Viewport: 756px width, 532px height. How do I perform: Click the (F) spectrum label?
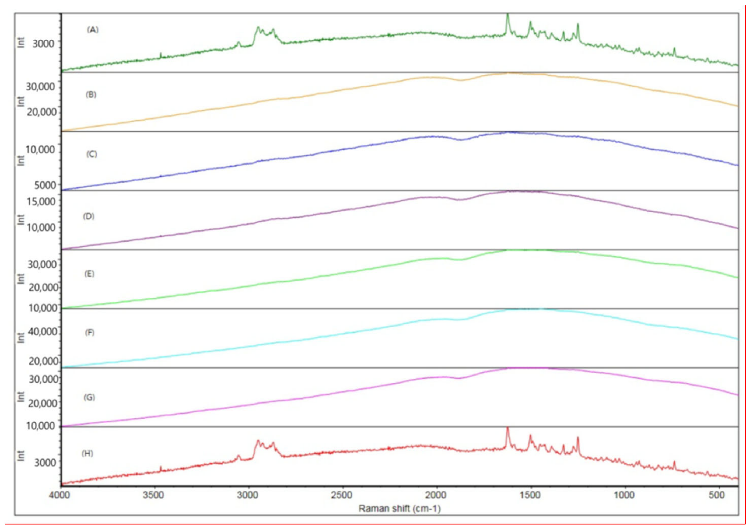[90, 332]
